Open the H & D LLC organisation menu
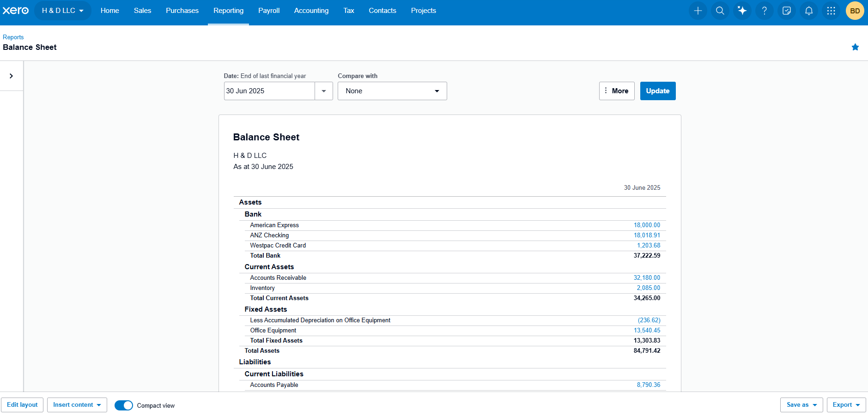Image resolution: width=868 pixels, height=416 pixels. click(x=63, y=11)
